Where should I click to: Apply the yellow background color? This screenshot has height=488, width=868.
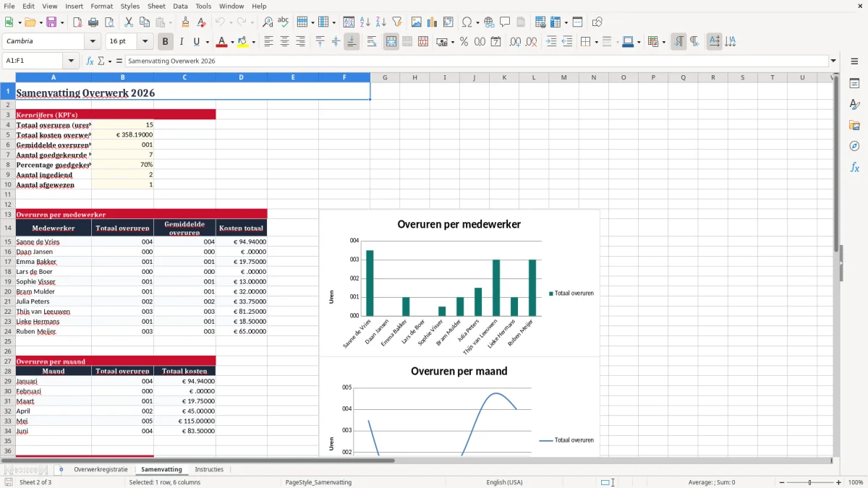(242, 42)
